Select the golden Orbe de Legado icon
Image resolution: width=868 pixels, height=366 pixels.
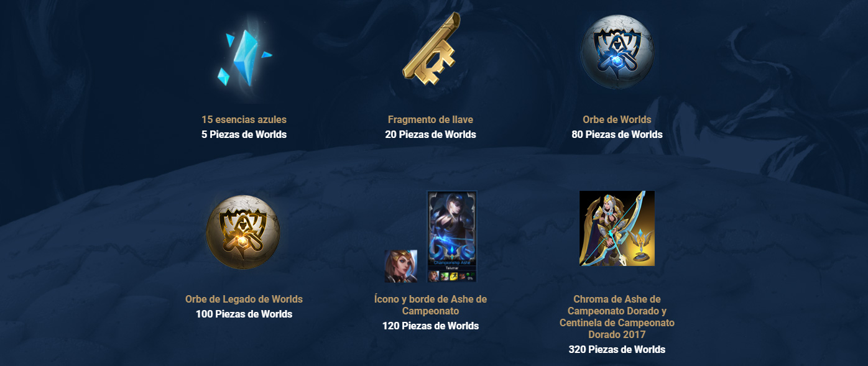point(243,232)
